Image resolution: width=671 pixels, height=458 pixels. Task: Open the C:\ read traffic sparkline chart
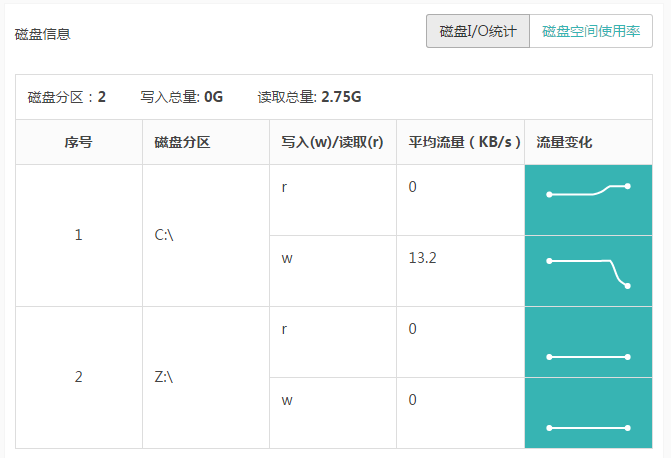[x=588, y=200]
